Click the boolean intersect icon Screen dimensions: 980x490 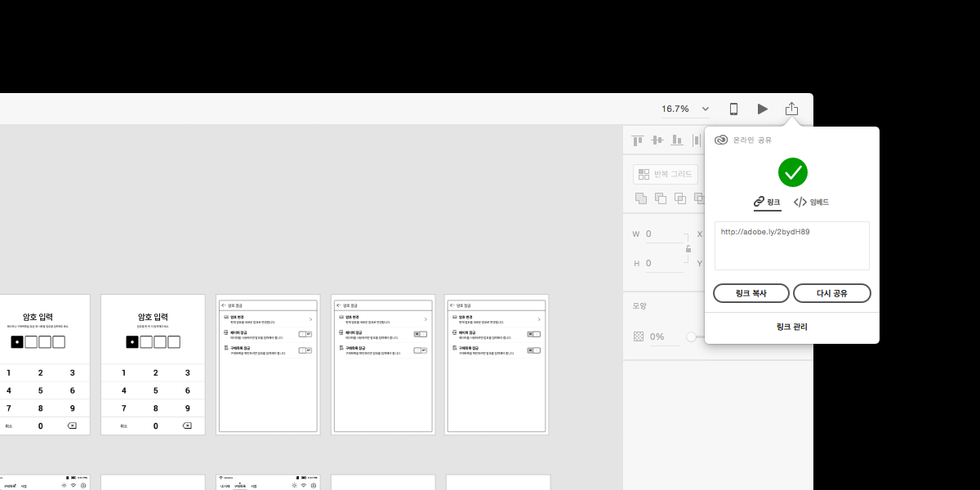click(x=680, y=198)
